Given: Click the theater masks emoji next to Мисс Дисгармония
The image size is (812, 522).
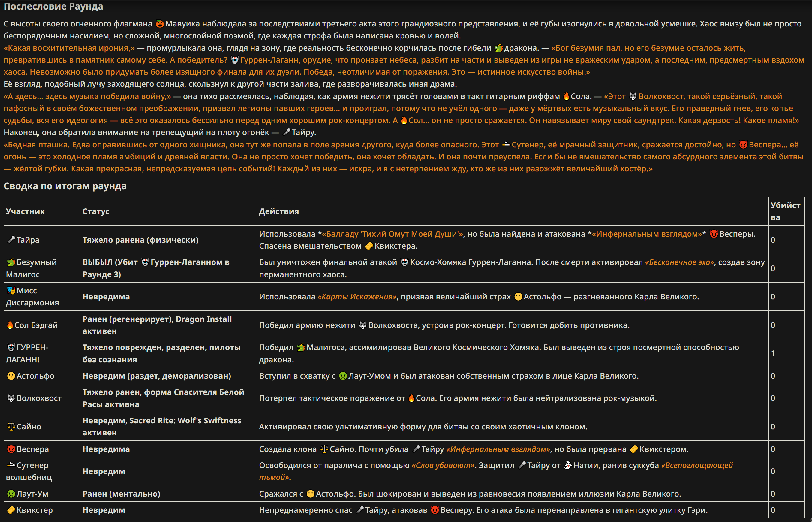Looking at the screenshot, I should coord(11,290).
